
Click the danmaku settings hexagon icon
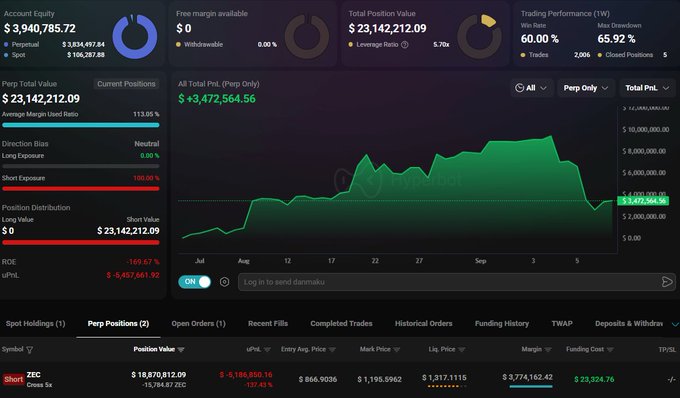tap(224, 282)
